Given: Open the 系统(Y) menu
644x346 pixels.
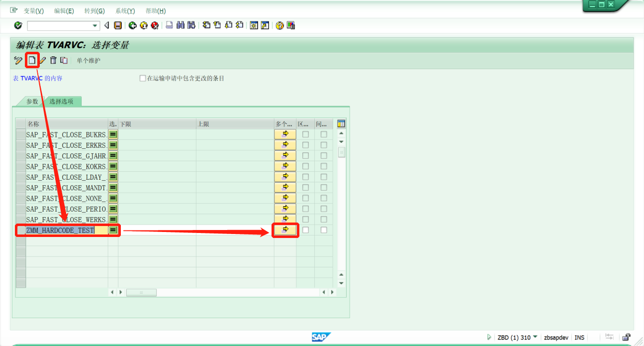Looking at the screenshot, I should coord(124,10).
